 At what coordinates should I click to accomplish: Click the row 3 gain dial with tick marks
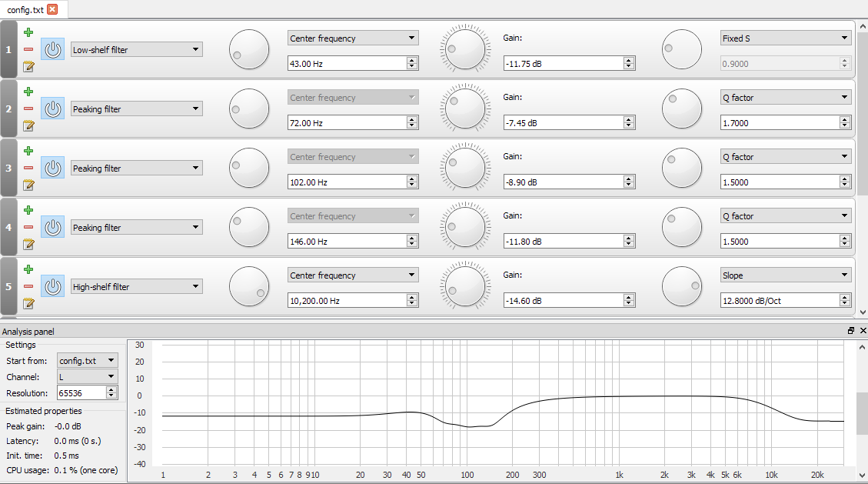coord(465,168)
